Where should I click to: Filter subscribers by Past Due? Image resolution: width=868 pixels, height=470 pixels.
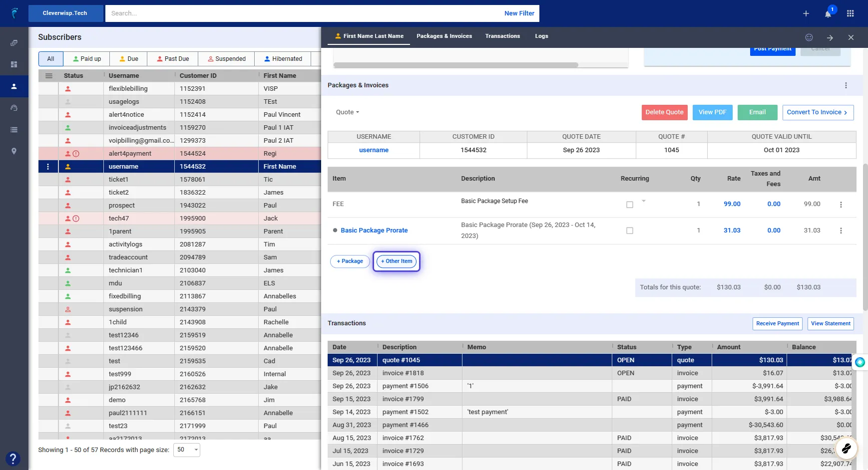pyautogui.click(x=173, y=59)
